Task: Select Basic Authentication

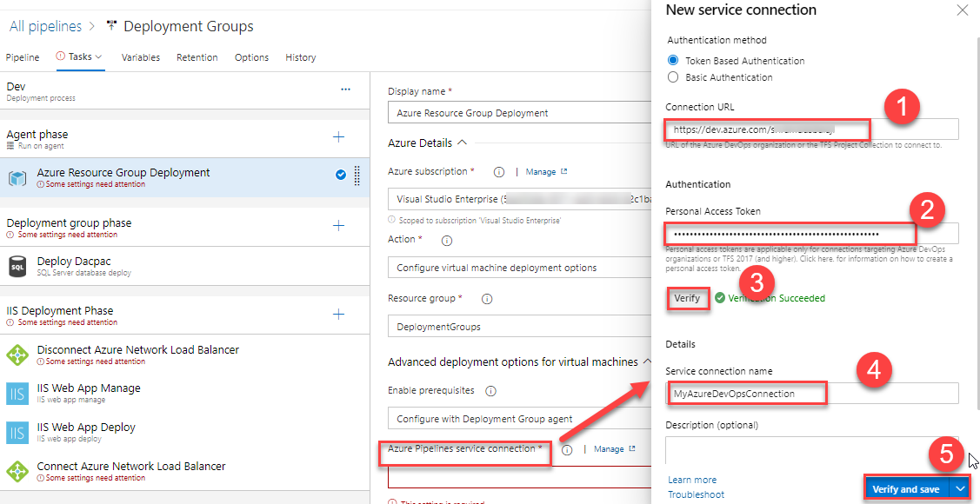Action: click(673, 77)
